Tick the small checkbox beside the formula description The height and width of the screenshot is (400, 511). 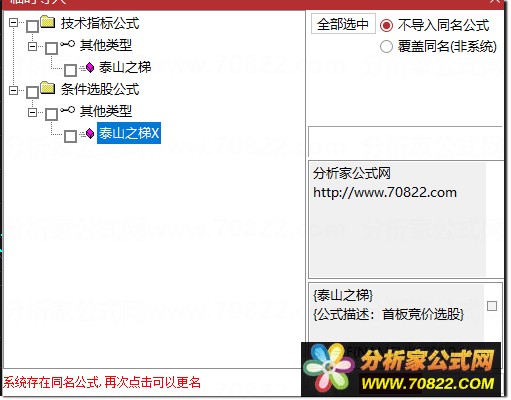492,306
